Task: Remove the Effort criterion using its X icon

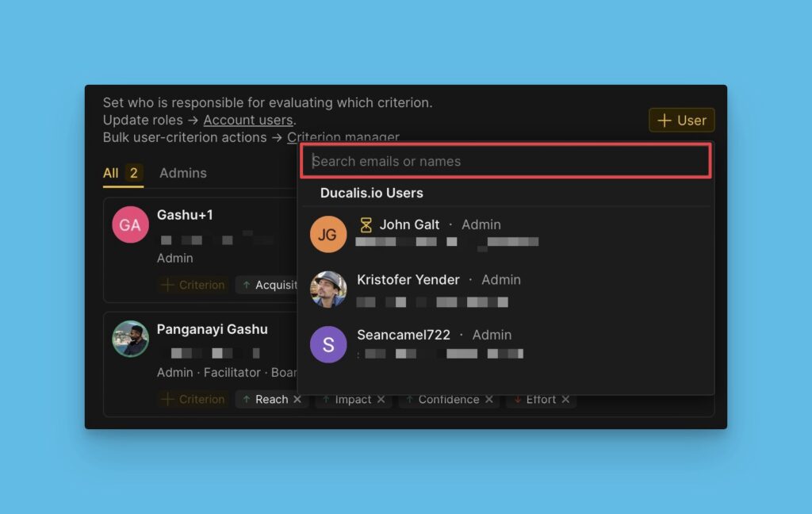Action: click(x=565, y=400)
